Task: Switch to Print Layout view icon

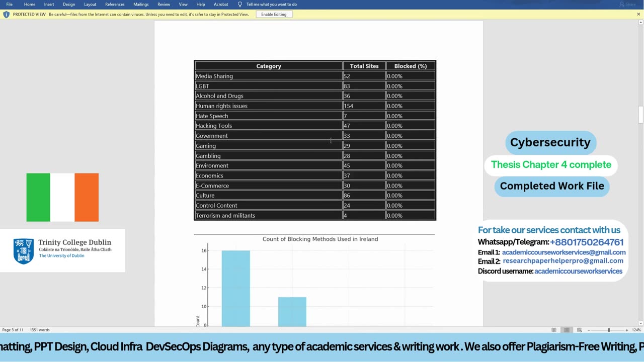Action: [567, 330]
